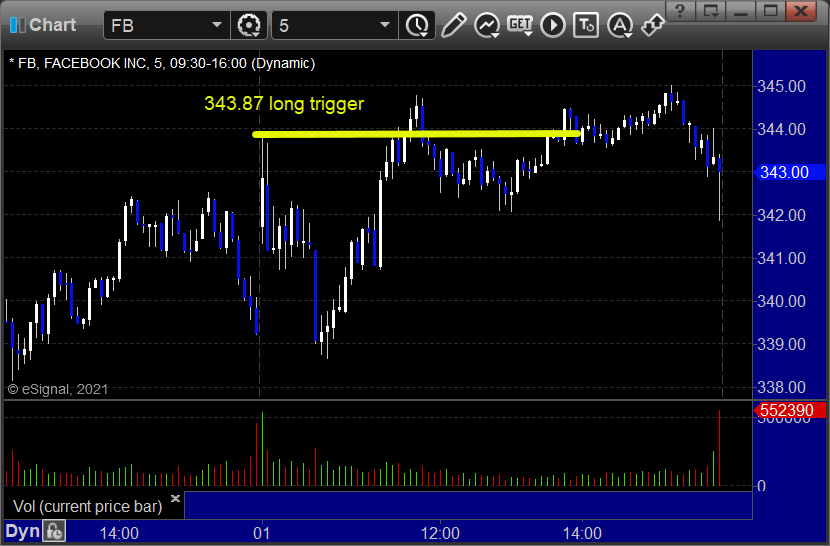Click the 340.00 price axis label
Viewport: 830px width, 546px height.
[781, 301]
